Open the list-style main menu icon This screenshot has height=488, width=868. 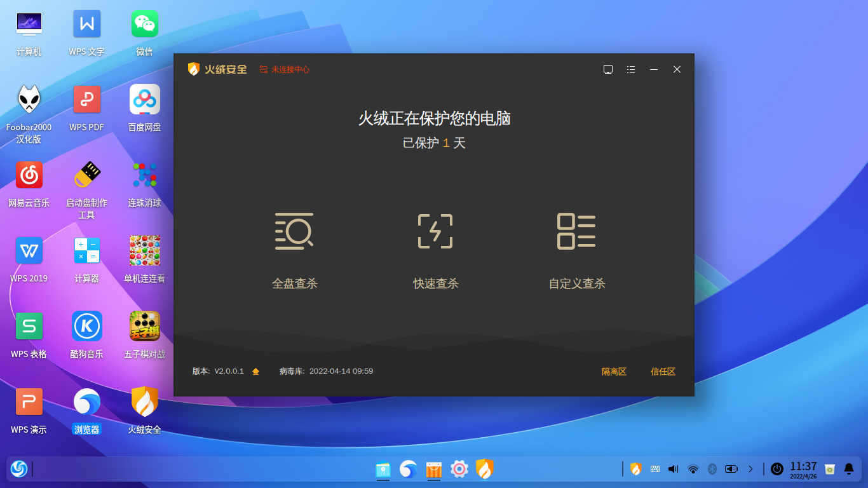[631, 69]
